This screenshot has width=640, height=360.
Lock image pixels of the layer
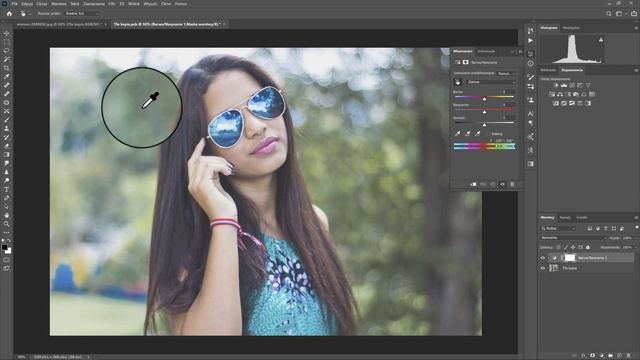566,247
